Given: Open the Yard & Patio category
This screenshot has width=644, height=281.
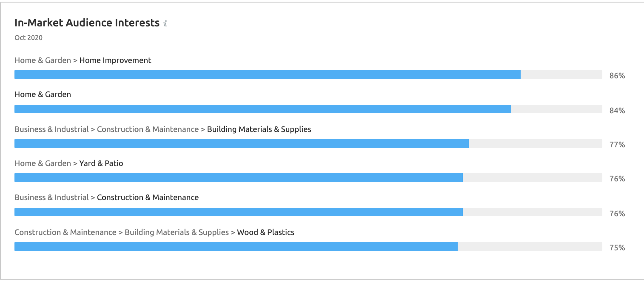Looking at the screenshot, I should pyautogui.click(x=101, y=163).
